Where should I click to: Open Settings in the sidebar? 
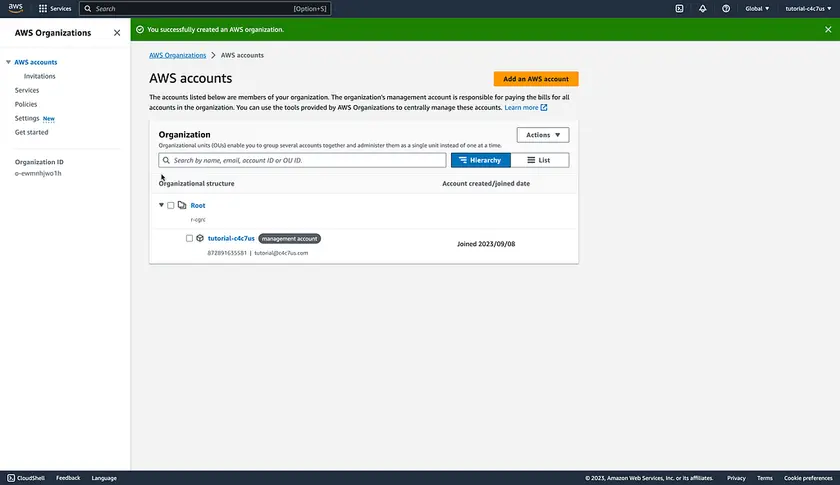tap(27, 118)
